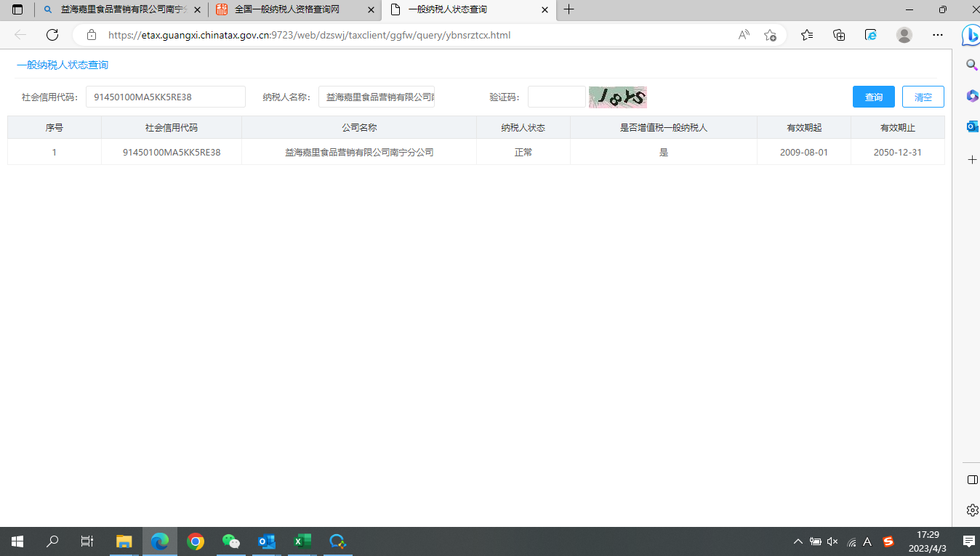Open the tab actions menu button

[17, 9]
